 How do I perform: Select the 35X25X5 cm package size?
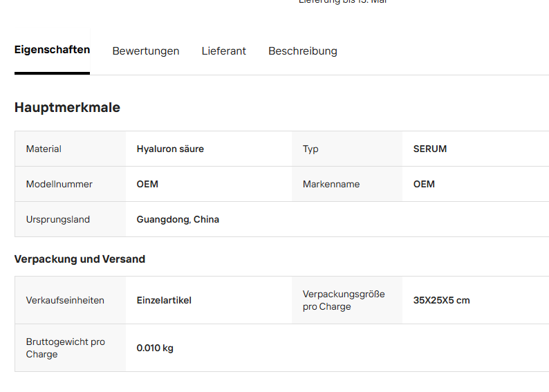coord(442,301)
